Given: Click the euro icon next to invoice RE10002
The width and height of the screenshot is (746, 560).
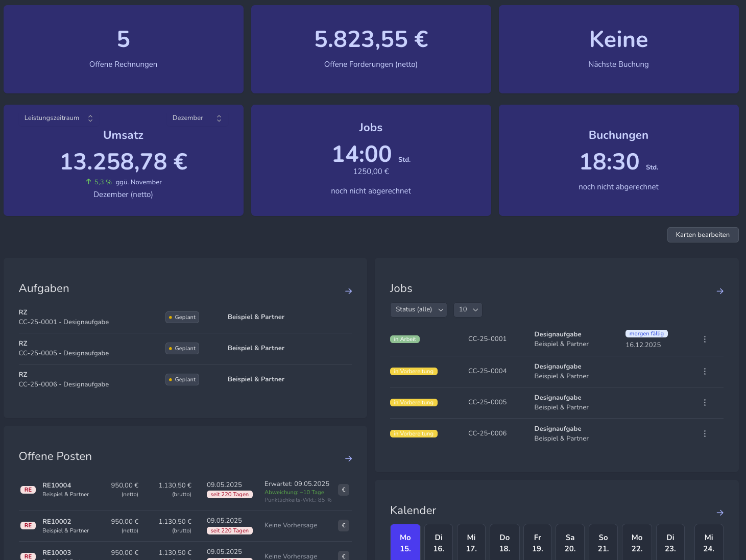Looking at the screenshot, I should 343,525.
